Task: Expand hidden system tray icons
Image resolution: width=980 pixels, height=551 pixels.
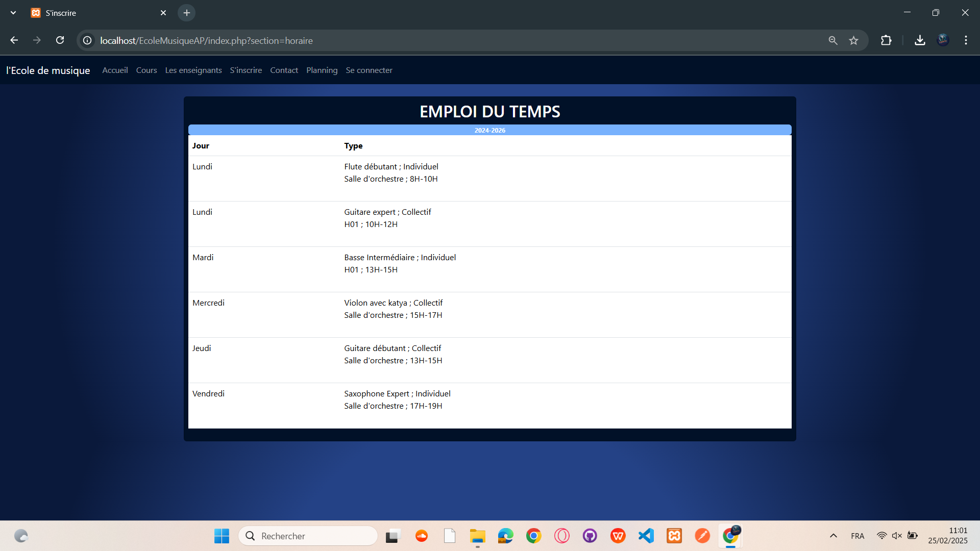Action: point(834,536)
